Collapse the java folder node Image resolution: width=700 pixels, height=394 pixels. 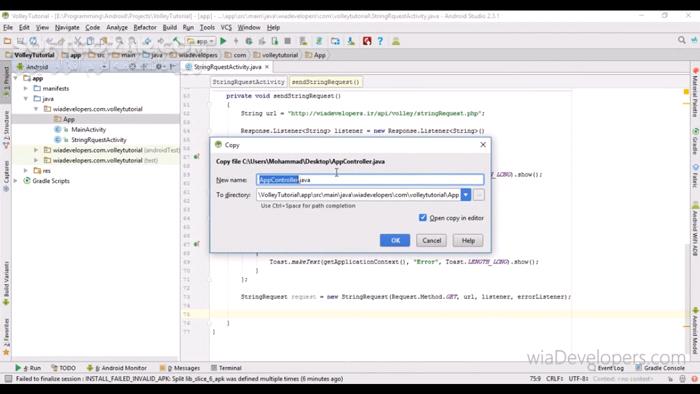pyautogui.click(x=26, y=99)
